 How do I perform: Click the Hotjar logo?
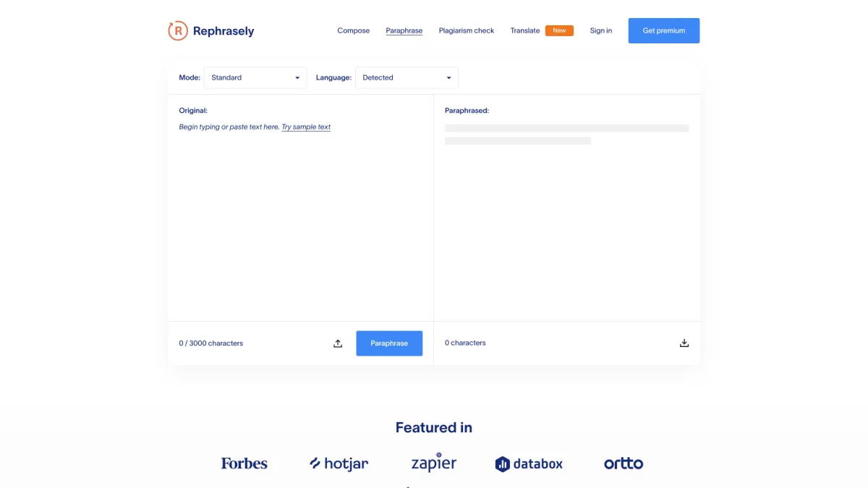click(x=339, y=463)
